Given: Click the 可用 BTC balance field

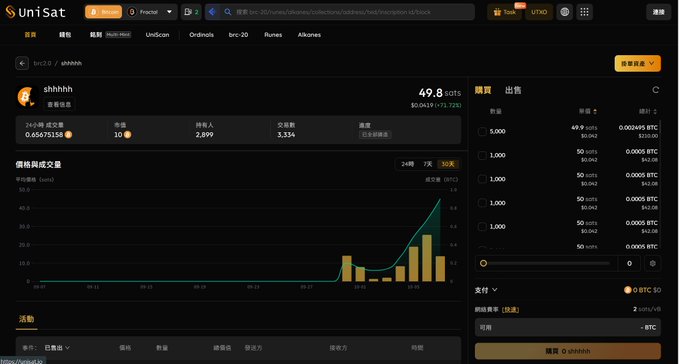Looking at the screenshot, I should click(568, 328).
